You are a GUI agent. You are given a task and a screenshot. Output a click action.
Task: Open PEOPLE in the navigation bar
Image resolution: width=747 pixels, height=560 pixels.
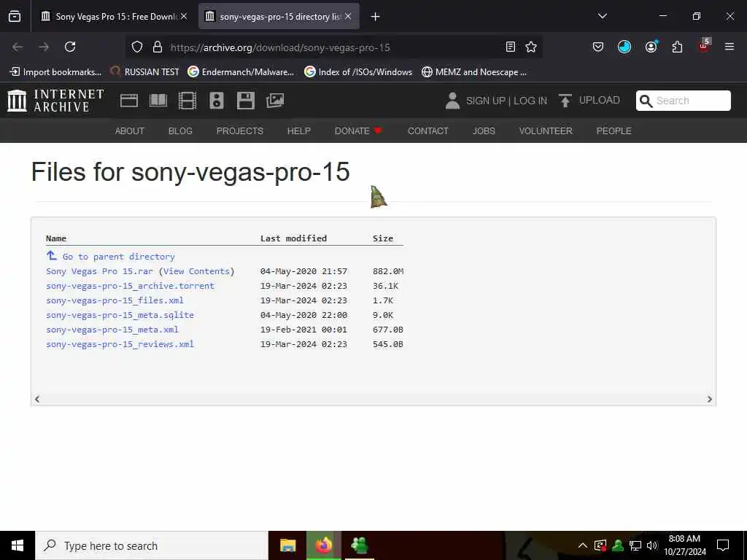pyautogui.click(x=614, y=131)
